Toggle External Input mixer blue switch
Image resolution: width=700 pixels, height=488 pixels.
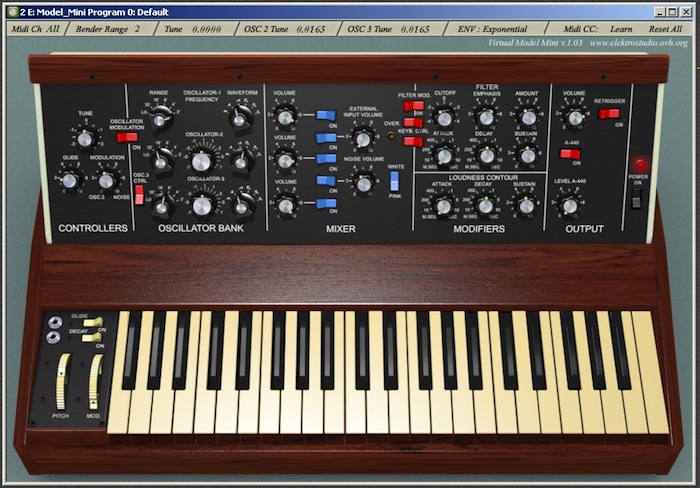(326, 138)
